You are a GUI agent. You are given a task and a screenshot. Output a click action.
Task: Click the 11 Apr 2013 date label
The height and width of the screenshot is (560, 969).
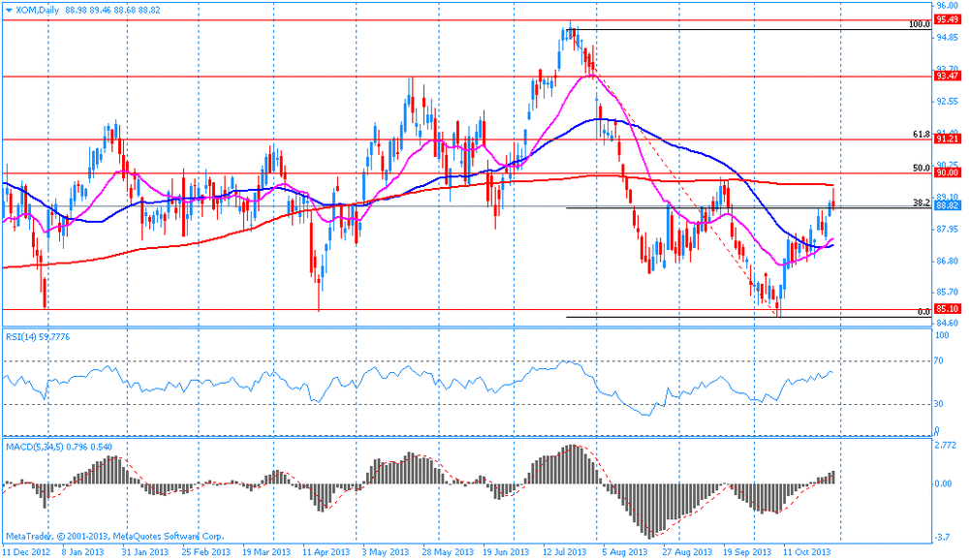pos(326,552)
